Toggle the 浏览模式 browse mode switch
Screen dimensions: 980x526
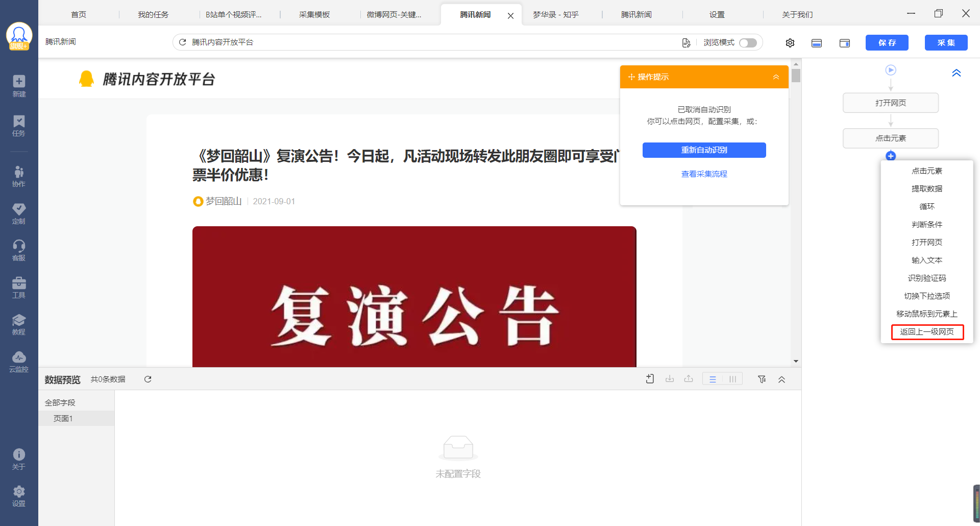[748, 43]
